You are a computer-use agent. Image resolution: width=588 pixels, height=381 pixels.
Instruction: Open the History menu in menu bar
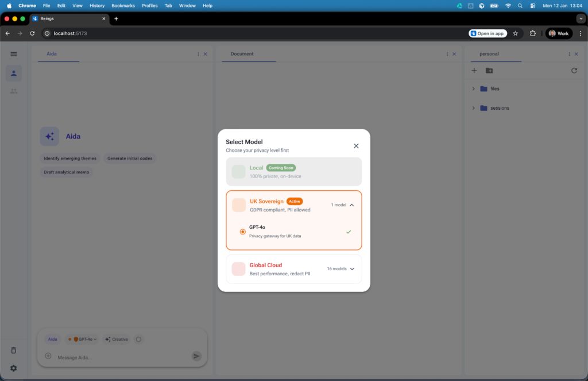[97, 6]
